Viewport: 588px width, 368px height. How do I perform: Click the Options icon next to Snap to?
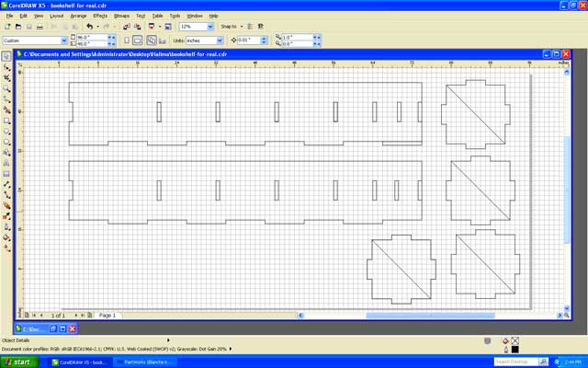pos(261,27)
